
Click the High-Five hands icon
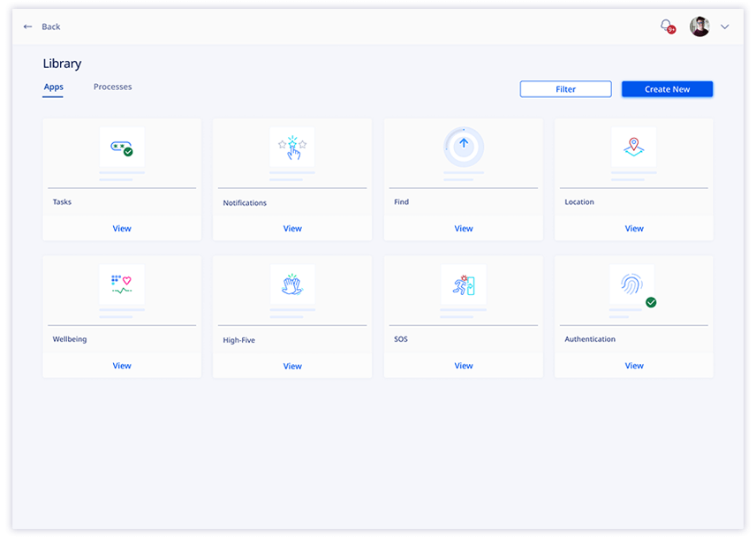tap(292, 284)
